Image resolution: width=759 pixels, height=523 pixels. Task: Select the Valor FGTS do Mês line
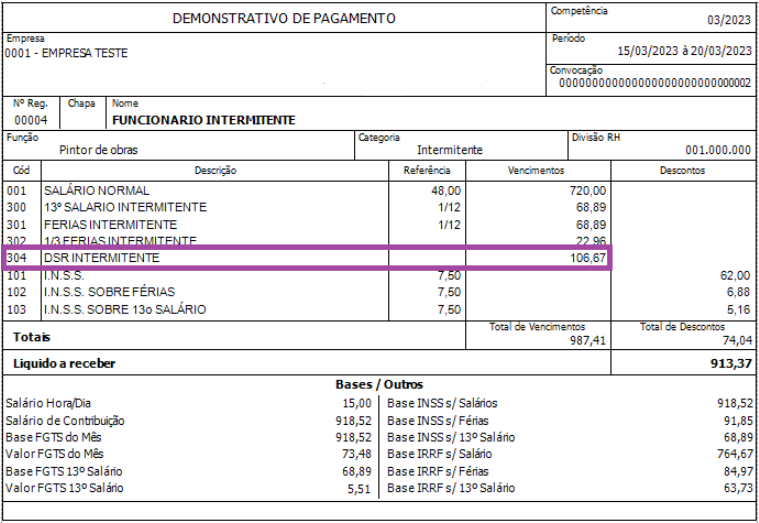(189, 454)
